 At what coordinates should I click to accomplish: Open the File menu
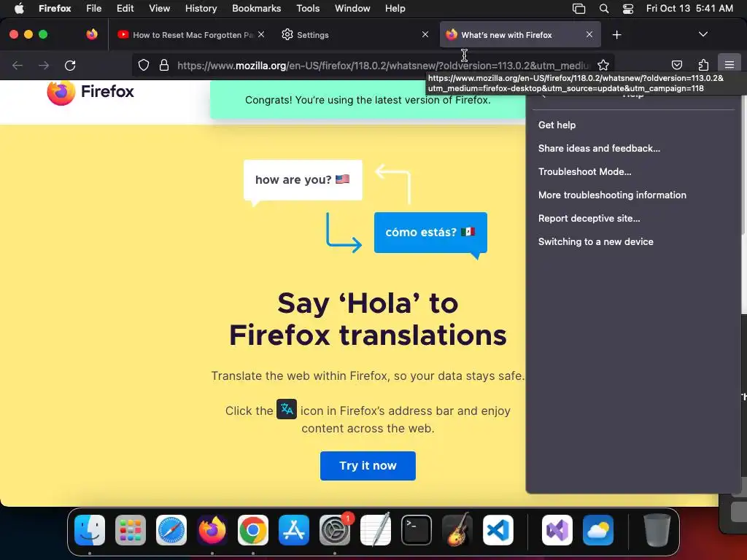pos(93,8)
